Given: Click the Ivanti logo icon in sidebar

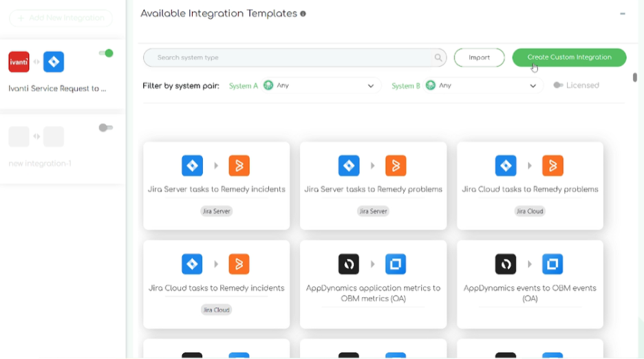Looking at the screenshot, I should click(x=19, y=62).
